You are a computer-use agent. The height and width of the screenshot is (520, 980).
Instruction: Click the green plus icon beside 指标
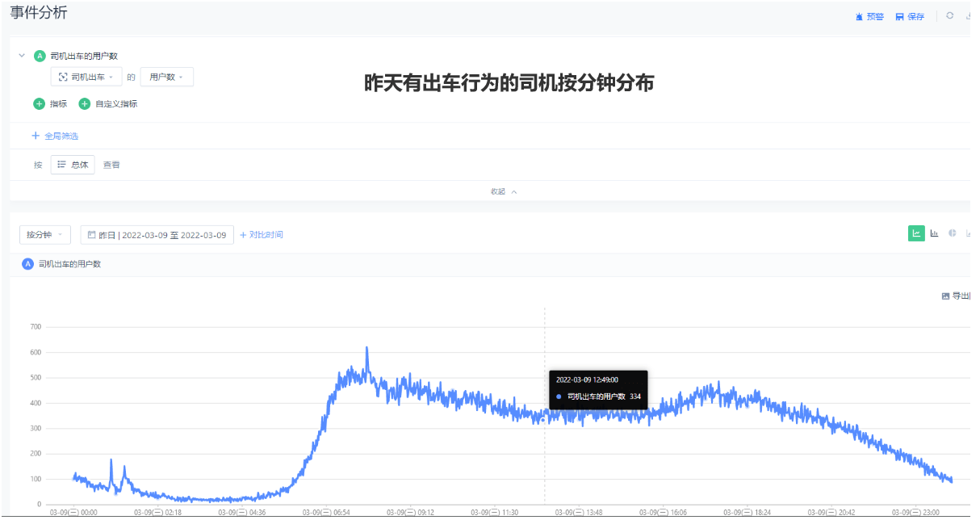click(40, 103)
